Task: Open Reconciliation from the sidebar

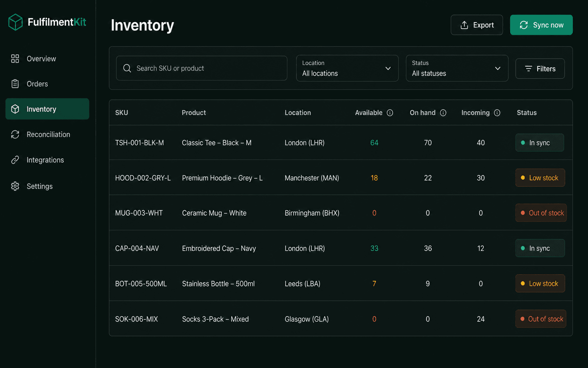Action: [x=47, y=134]
